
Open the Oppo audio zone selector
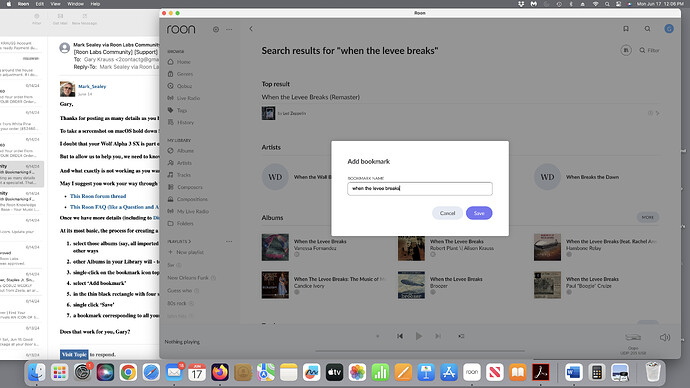[633, 343]
